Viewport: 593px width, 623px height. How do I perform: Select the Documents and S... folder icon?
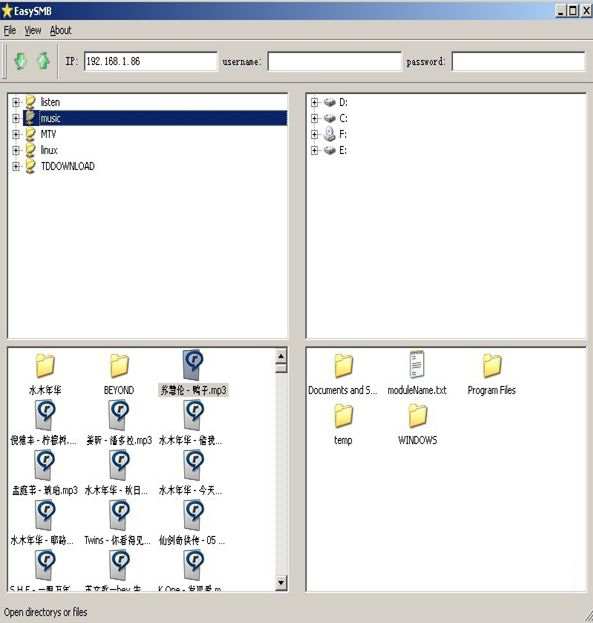point(343,366)
